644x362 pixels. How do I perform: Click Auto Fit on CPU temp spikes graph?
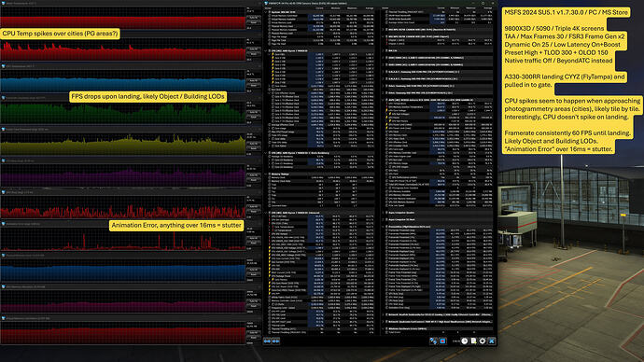point(254,49)
